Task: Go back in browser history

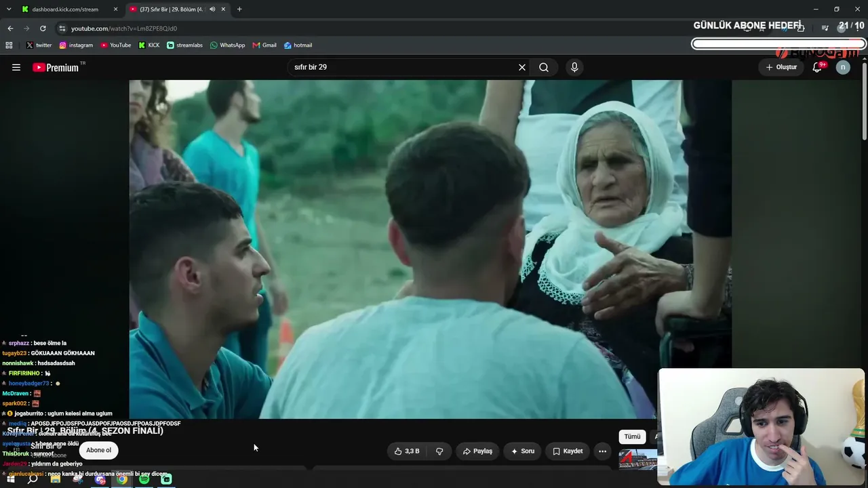Action: (10, 28)
